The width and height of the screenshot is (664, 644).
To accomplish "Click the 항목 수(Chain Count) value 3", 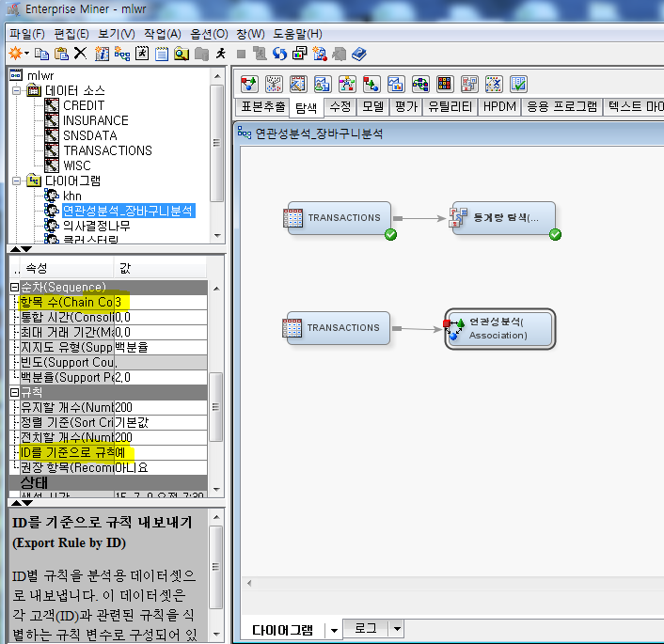I will click(x=161, y=303).
